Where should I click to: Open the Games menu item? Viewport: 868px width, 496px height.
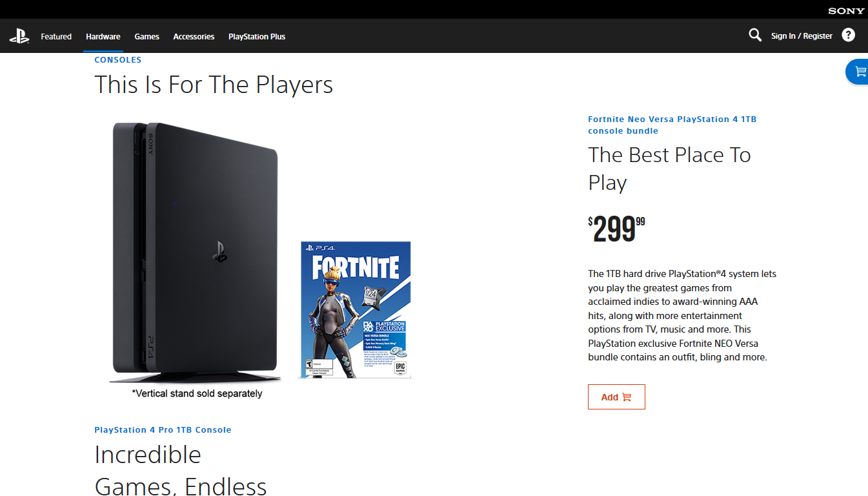click(147, 37)
